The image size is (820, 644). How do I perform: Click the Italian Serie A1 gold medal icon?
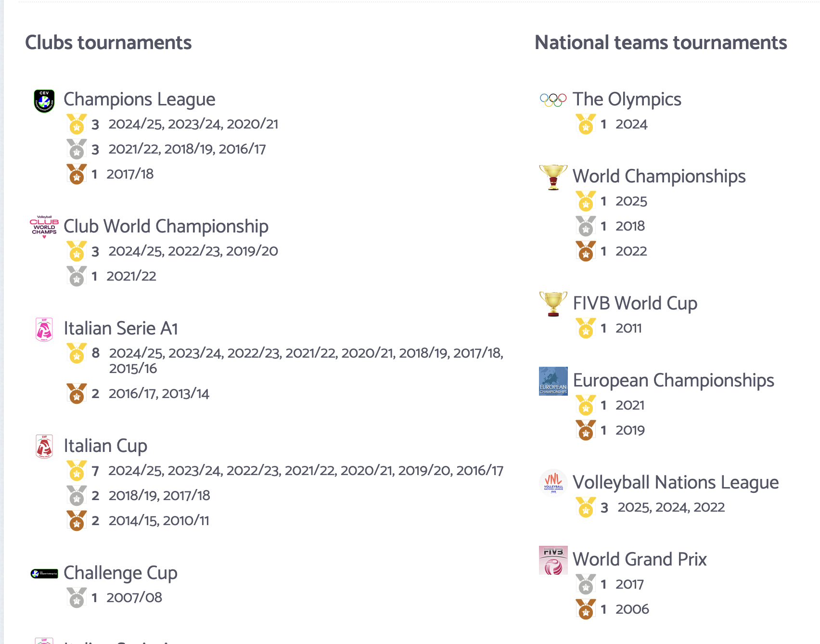[77, 353]
